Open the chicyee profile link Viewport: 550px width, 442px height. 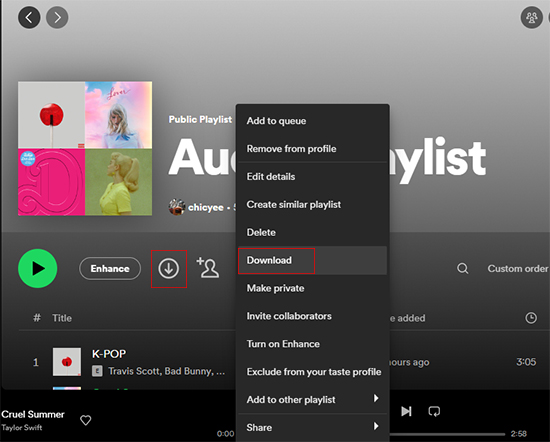pyautogui.click(x=206, y=208)
